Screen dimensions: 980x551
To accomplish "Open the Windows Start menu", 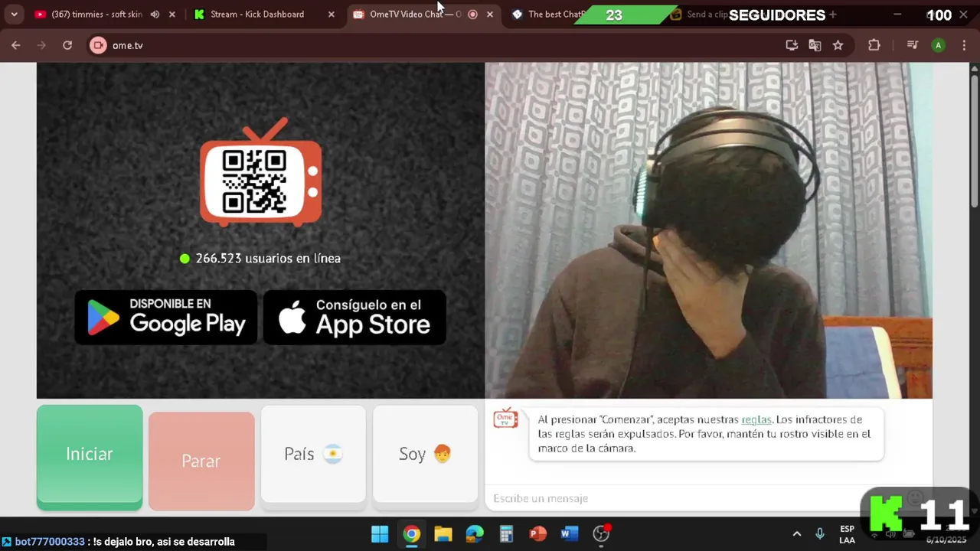I will 380,533.
